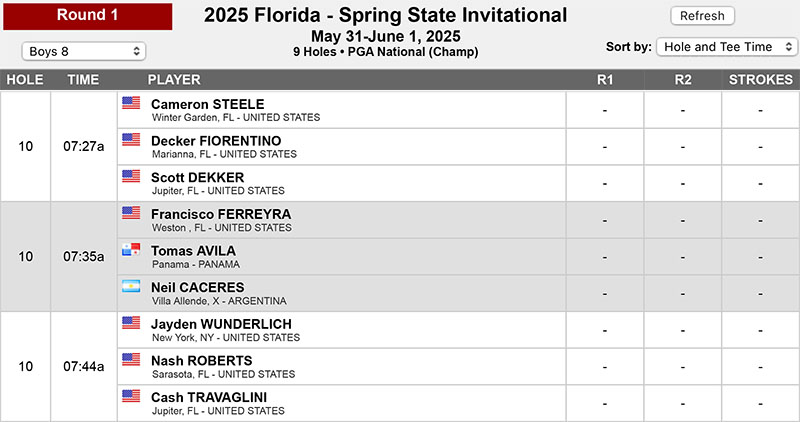The width and height of the screenshot is (800, 422).
Task: Click the R2 column header
Action: click(x=683, y=80)
